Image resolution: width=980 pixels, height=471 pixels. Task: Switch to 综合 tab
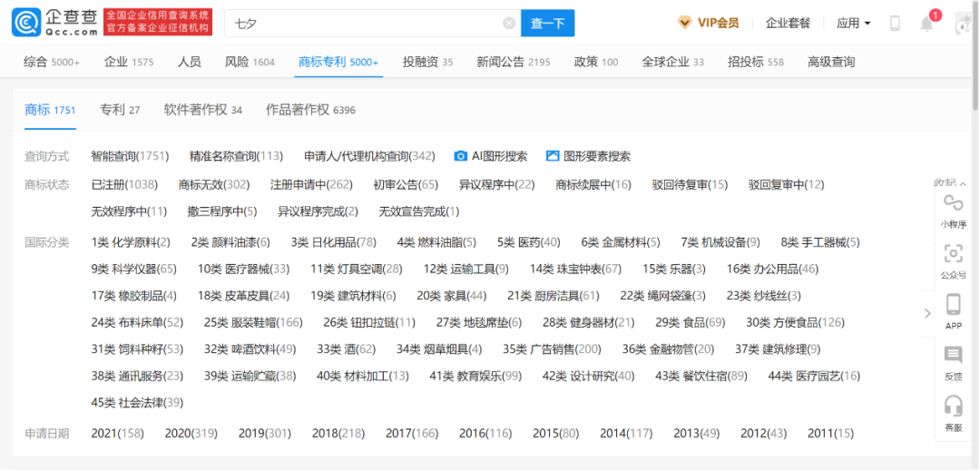[x=52, y=62]
